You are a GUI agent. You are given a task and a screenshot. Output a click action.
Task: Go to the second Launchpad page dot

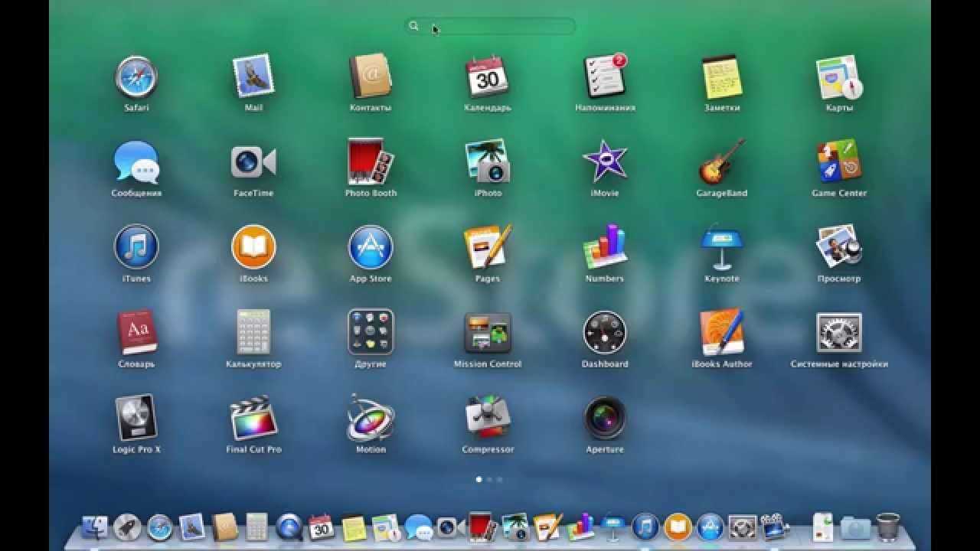(489, 479)
